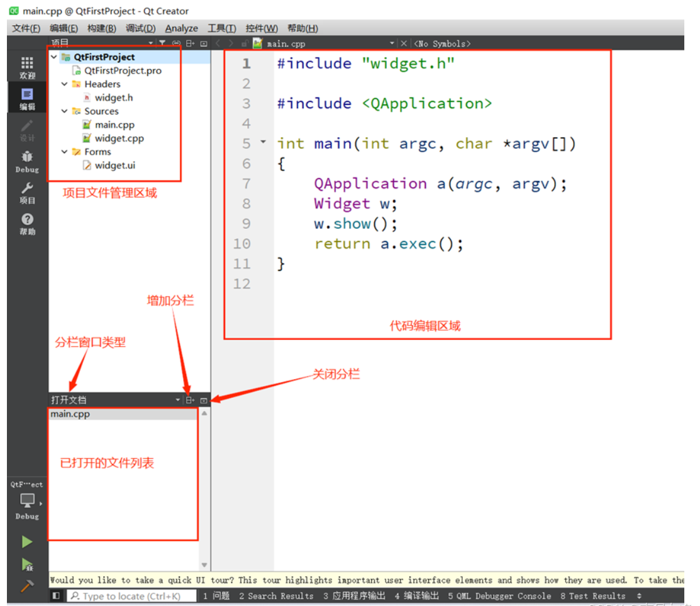
Task: Collapse the Headers folder
Action: tap(65, 84)
